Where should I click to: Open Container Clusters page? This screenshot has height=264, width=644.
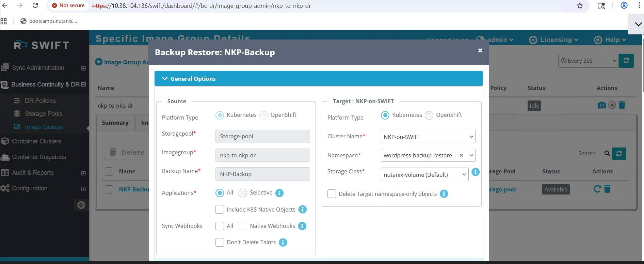tap(36, 141)
